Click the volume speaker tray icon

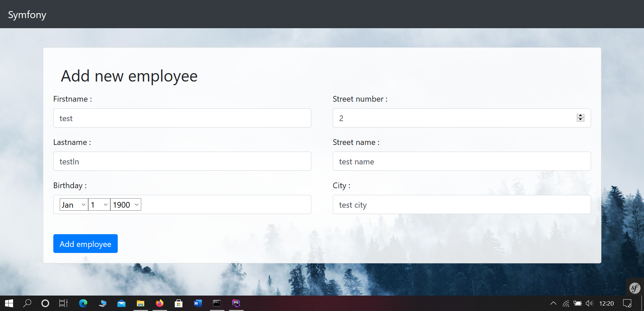click(x=589, y=303)
